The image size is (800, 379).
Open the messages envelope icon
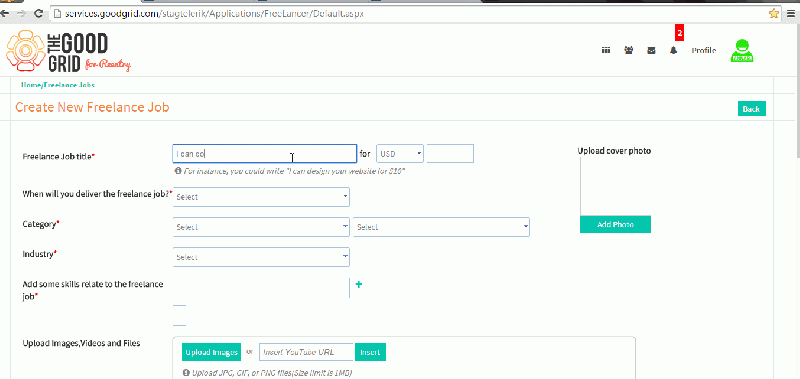(x=651, y=50)
